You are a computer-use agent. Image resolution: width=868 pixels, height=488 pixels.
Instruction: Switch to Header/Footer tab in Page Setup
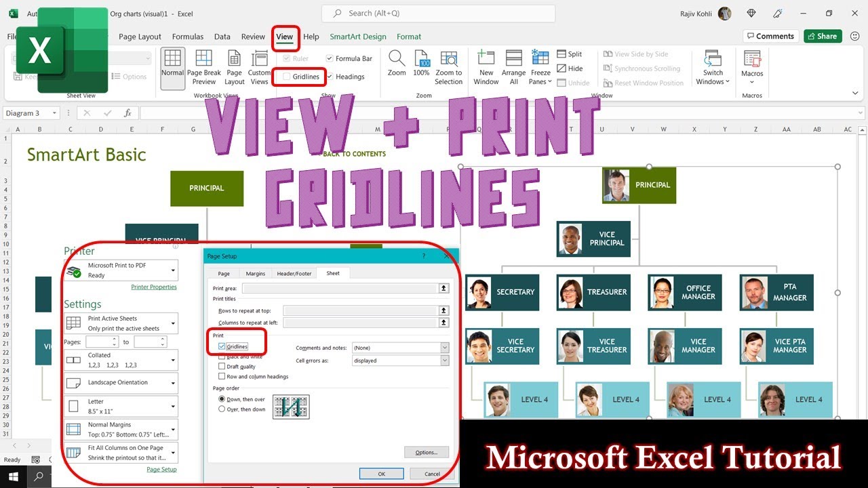point(294,273)
